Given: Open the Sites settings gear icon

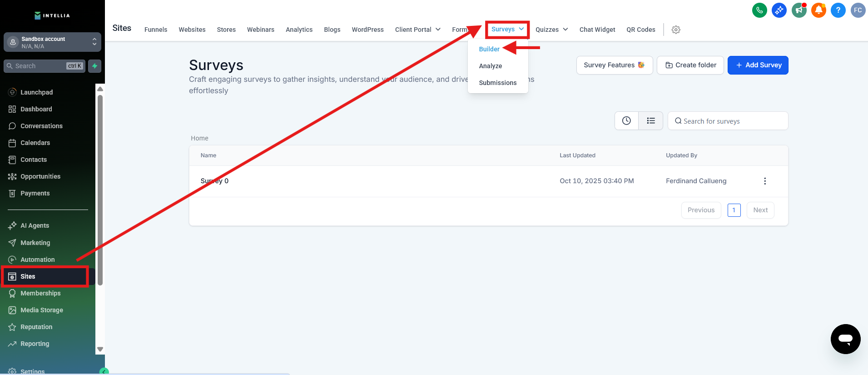Looking at the screenshot, I should point(676,30).
